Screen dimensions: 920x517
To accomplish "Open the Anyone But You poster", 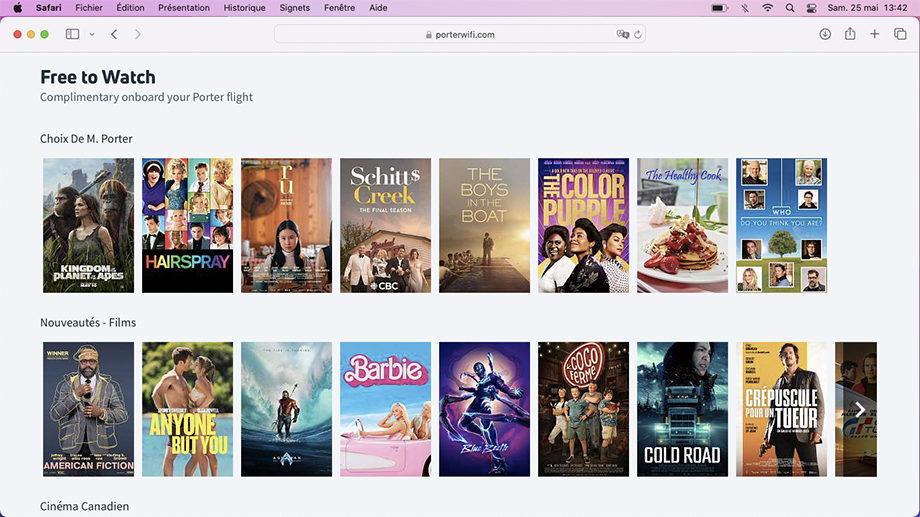I will pos(187,409).
